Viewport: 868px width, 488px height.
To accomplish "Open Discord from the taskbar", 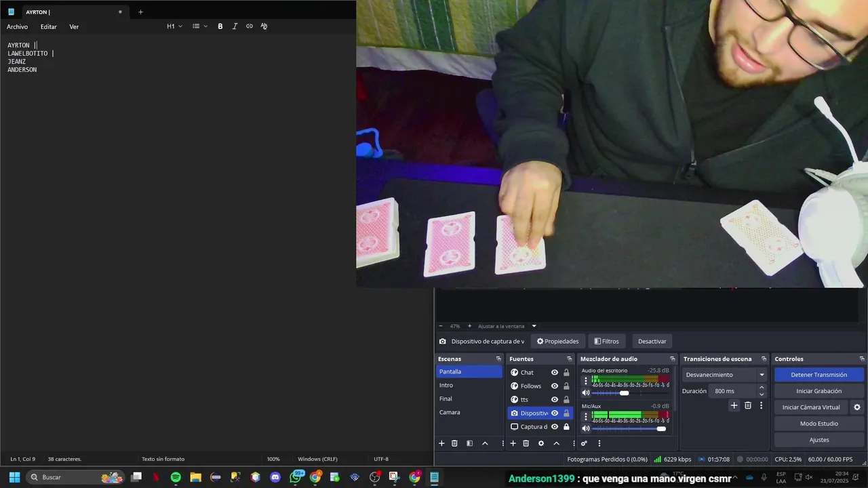I will coord(275,477).
